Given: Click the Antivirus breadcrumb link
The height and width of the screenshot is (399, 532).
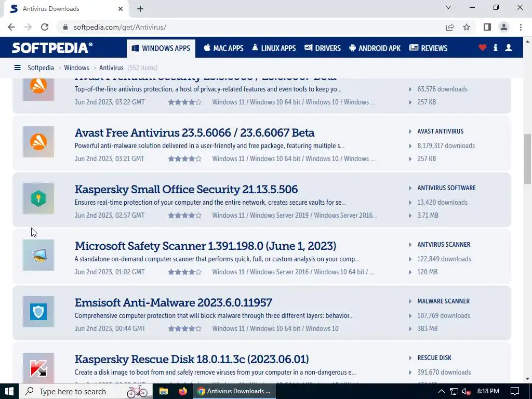Looking at the screenshot, I should tap(111, 68).
